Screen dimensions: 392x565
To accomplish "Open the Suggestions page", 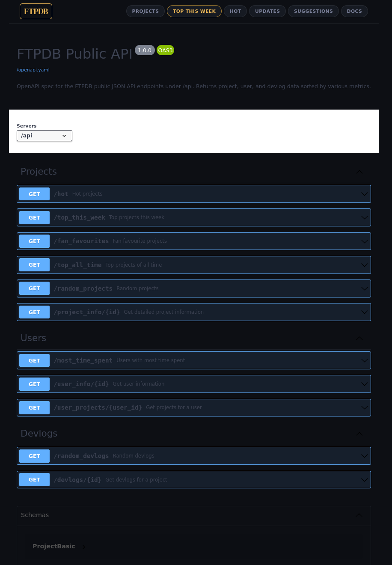I will [313, 11].
